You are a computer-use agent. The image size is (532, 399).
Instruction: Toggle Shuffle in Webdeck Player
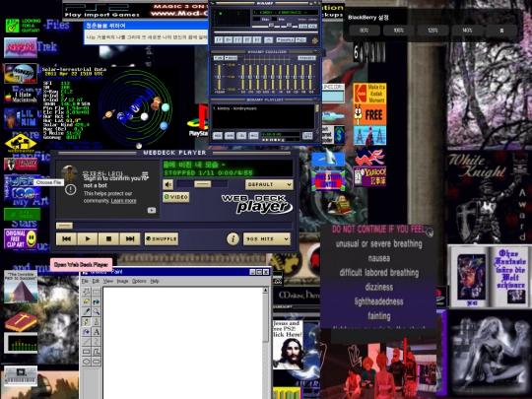(162, 238)
